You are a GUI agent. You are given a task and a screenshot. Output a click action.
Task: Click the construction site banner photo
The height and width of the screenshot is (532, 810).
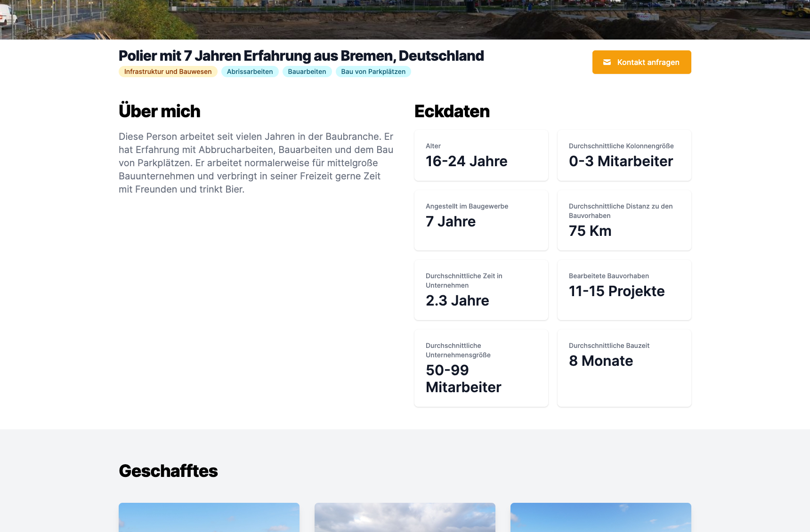click(405, 20)
